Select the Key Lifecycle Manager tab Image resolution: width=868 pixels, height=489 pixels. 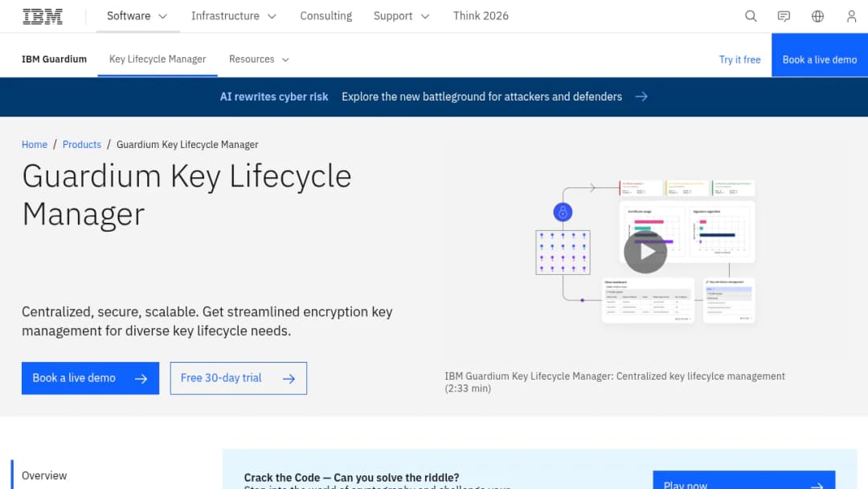coord(158,60)
